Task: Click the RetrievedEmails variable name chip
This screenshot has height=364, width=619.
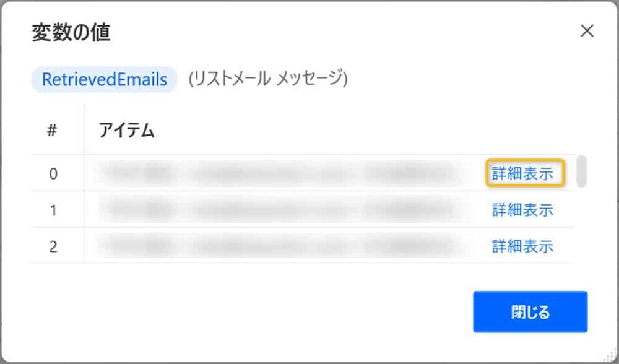Action: coord(104,79)
